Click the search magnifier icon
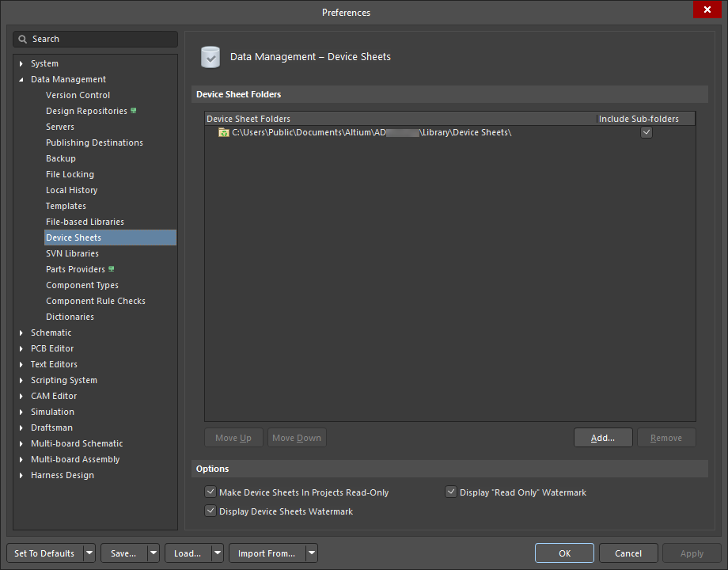The width and height of the screenshot is (728, 570). pyautogui.click(x=22, y=39)
